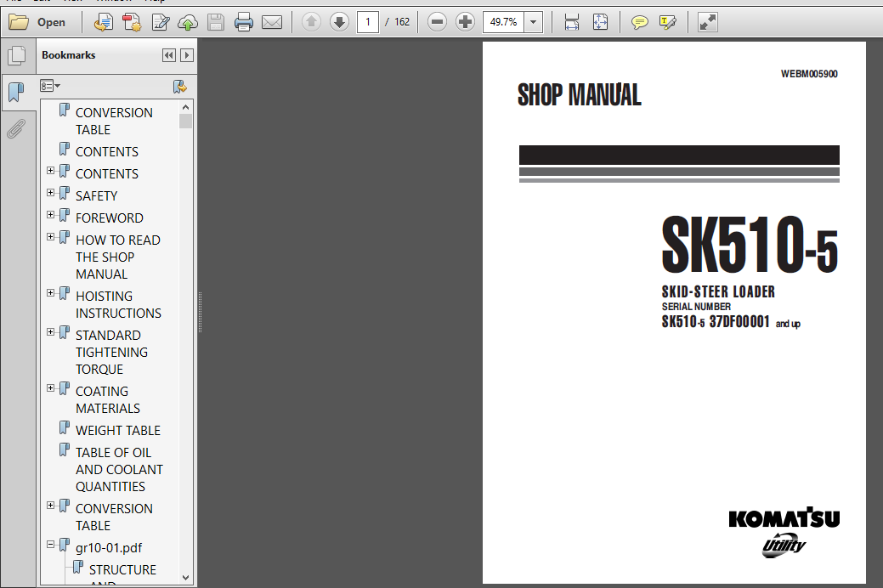Click the page number input field

[368, 22]
